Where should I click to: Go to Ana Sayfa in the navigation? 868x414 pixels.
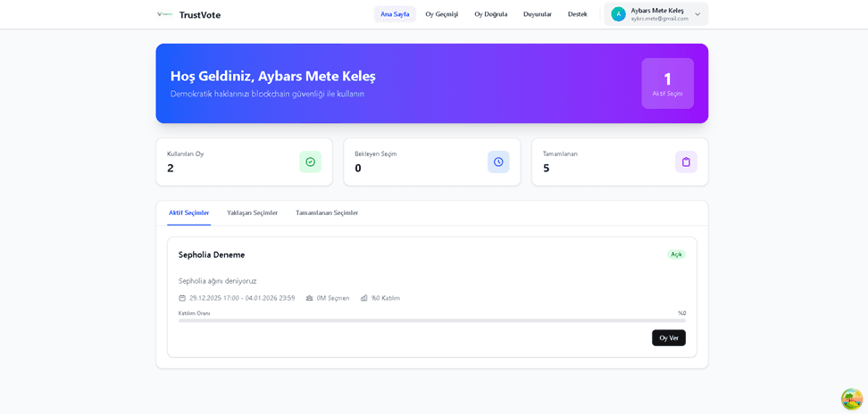[395, 14]
